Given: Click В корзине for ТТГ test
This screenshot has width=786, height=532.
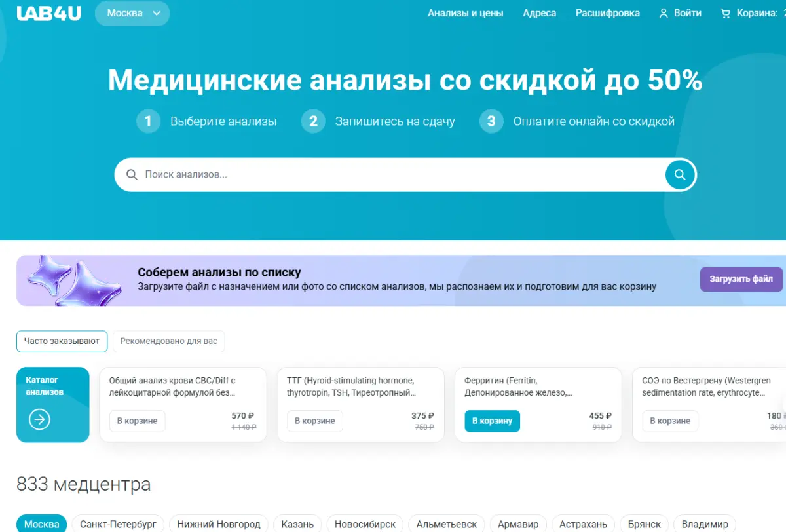Looking at the screenshot, I should [315, 421].
